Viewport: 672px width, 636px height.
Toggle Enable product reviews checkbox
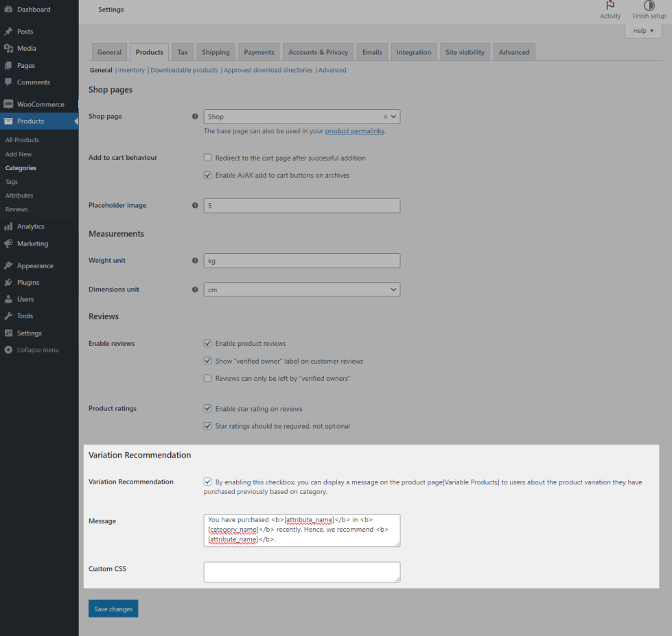pyautogui.click(x=208, y=344)
